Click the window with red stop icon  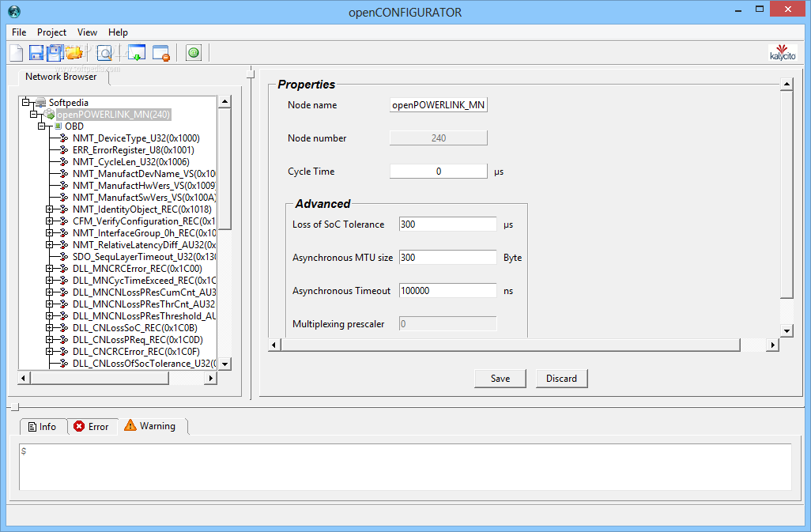tap(160, 53)
